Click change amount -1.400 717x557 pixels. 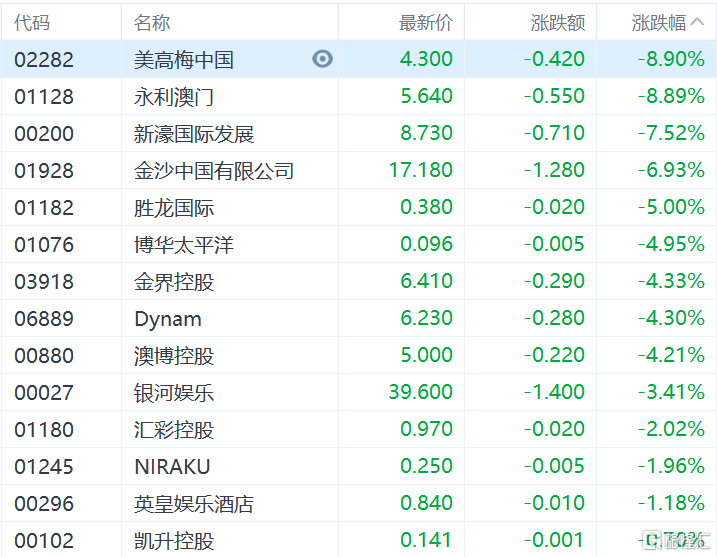[554, 392]
